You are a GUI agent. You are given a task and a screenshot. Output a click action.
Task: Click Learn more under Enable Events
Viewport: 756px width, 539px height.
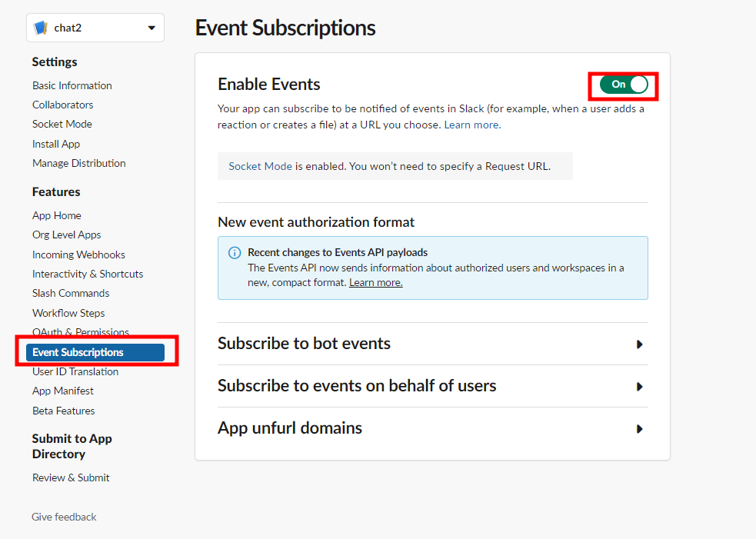coord(472,125)
